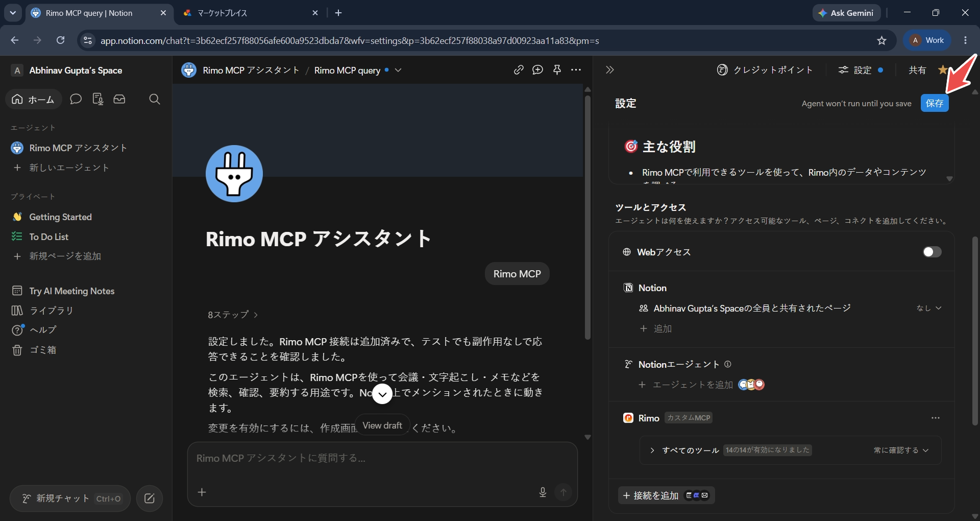Screen dimensions: 980x521
Task: Open the なし permission dropdown
Action: tap(928, 308)
